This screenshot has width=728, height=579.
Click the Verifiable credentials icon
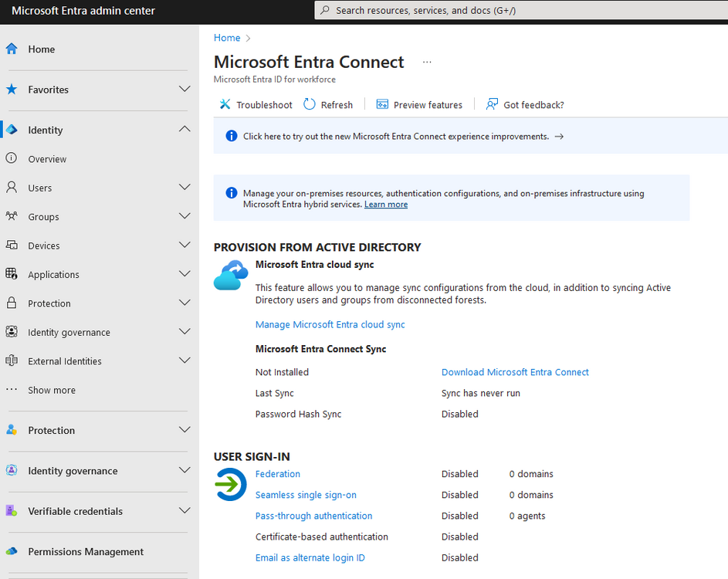coord(11,511)
